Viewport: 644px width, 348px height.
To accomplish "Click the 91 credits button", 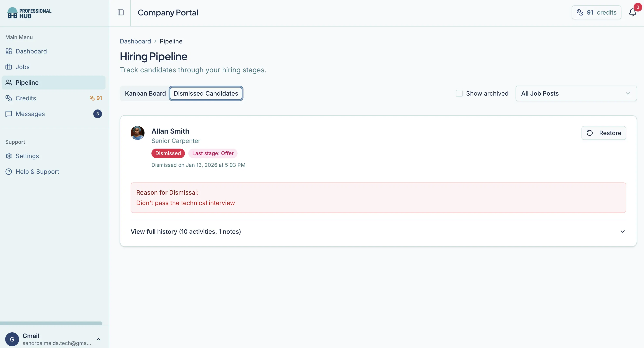I will 596,13.
